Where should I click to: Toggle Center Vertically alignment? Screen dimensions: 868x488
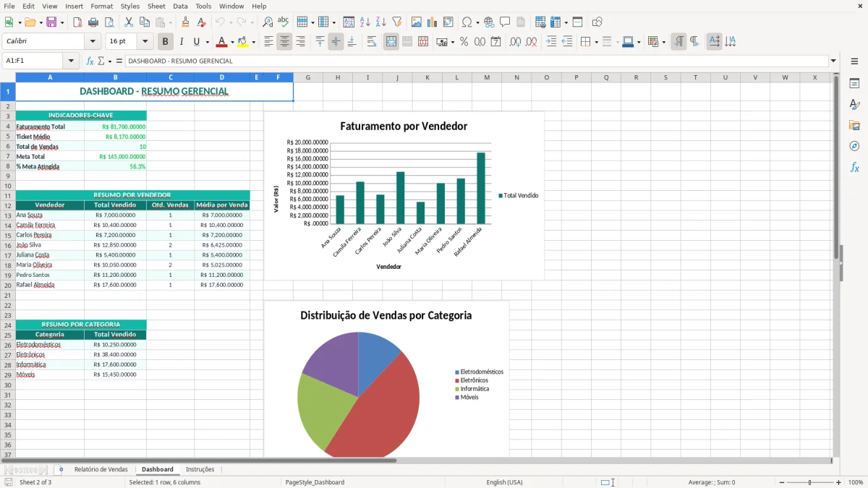coord(336,42)
